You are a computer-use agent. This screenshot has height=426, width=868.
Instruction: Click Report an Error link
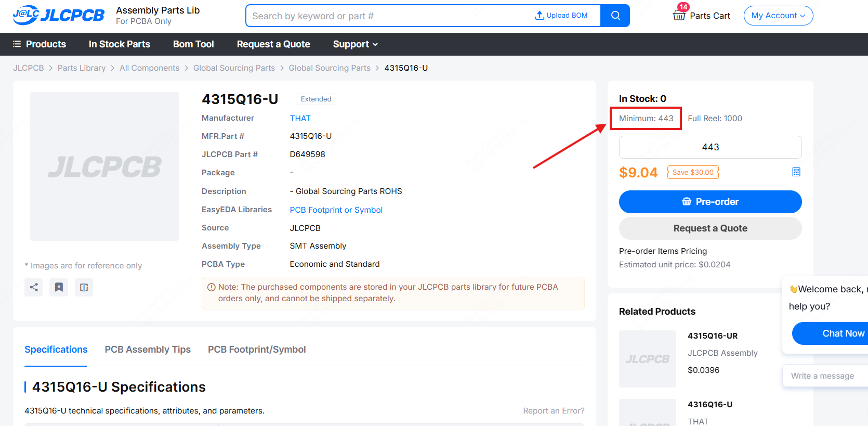(554, 411)
